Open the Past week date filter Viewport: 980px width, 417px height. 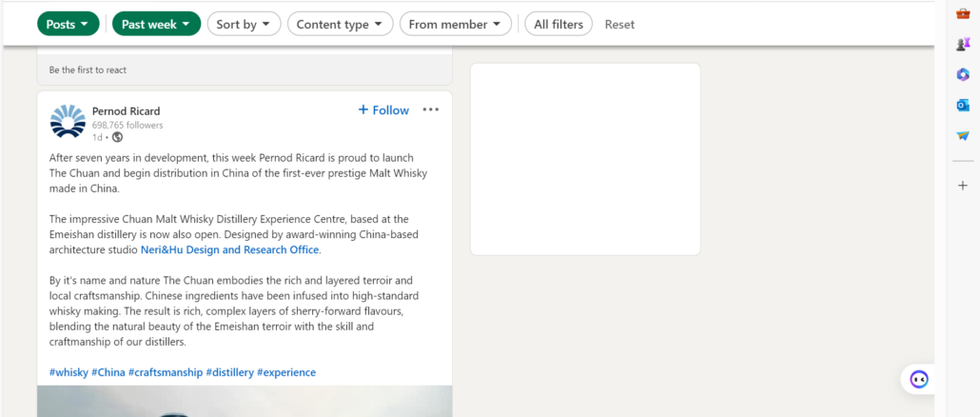(x=156, y=24)
